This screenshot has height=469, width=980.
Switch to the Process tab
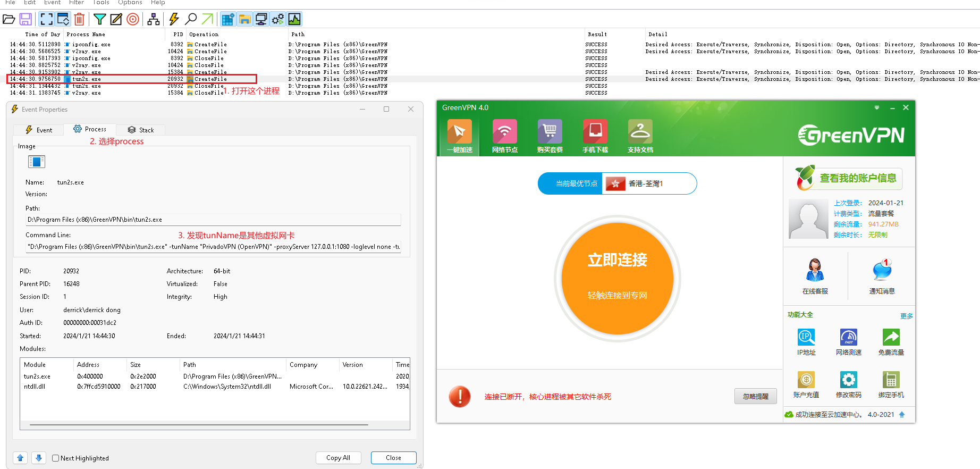(90, 129)
